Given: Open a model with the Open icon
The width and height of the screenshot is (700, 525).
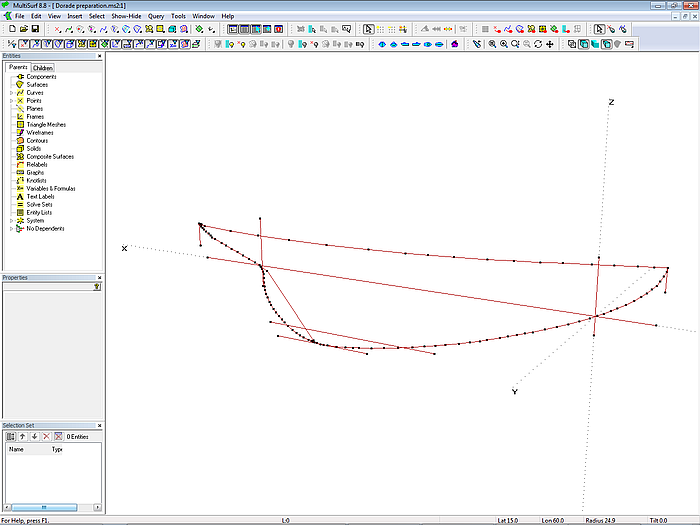Looking at the screenshot, I should 22,29.
